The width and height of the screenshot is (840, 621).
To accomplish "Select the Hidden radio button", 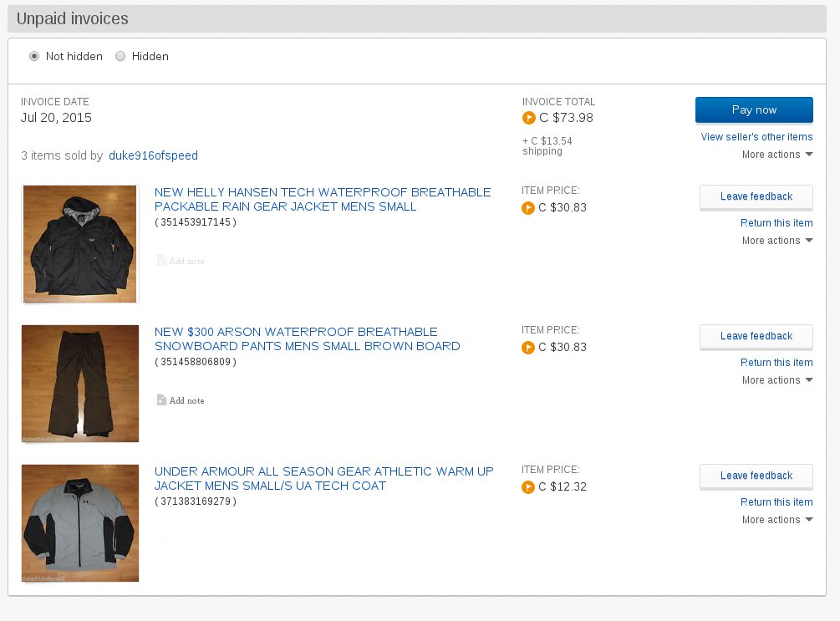I will pyautogui.click(x=120, y=56).
